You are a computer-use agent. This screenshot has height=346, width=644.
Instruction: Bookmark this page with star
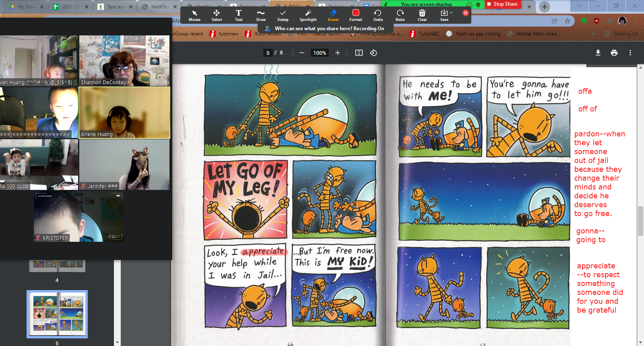click(x=568, y=21)
